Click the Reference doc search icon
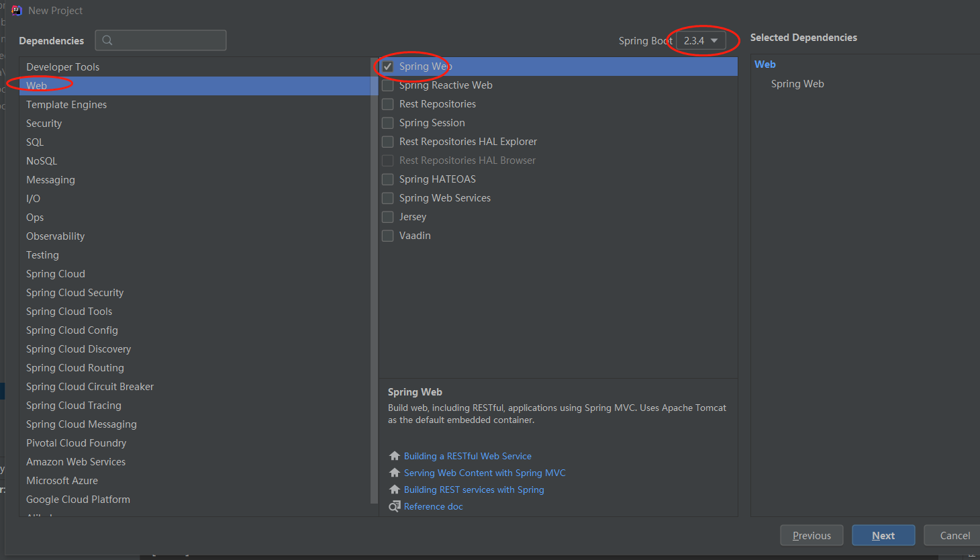 click(x=395, y=506)
